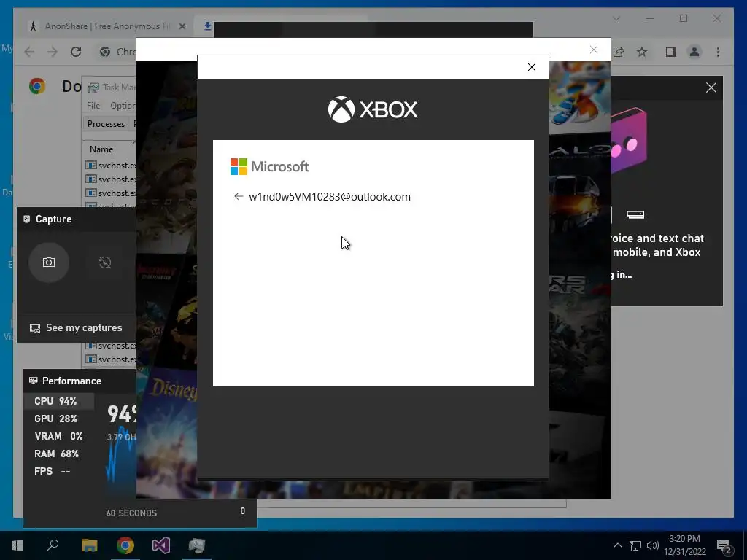The height and width of the screenshot is (560, 747).
Task: Switch to Processes tab in Task Manager
Action: [x=106, y=124]
